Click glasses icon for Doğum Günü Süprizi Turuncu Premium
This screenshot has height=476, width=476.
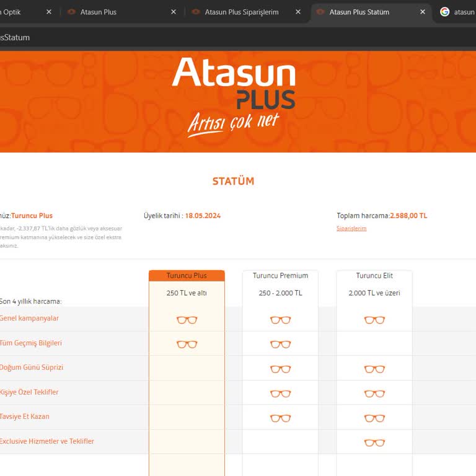281,369
